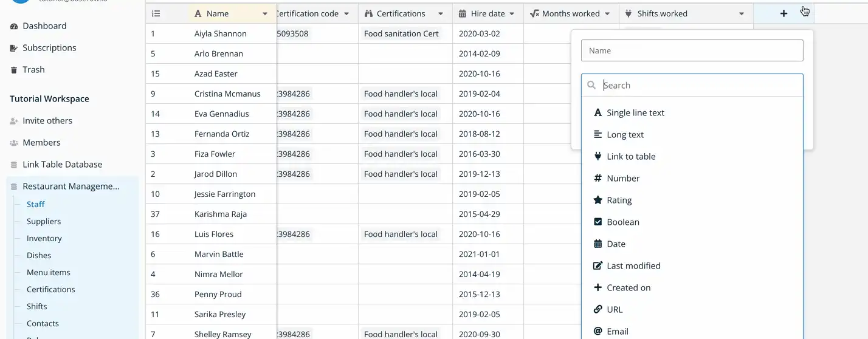Choose Single line text field type
The height and width of the screenshot is (339, 868).
click(692, 113)
